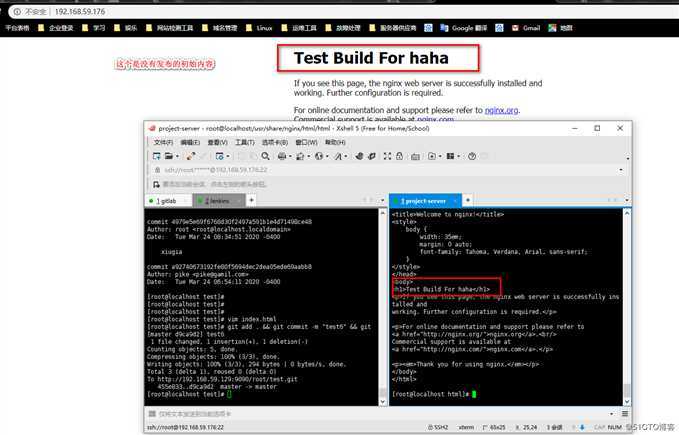
Task: Click the new session icon in Xshell toolbar
Action: 156,156
